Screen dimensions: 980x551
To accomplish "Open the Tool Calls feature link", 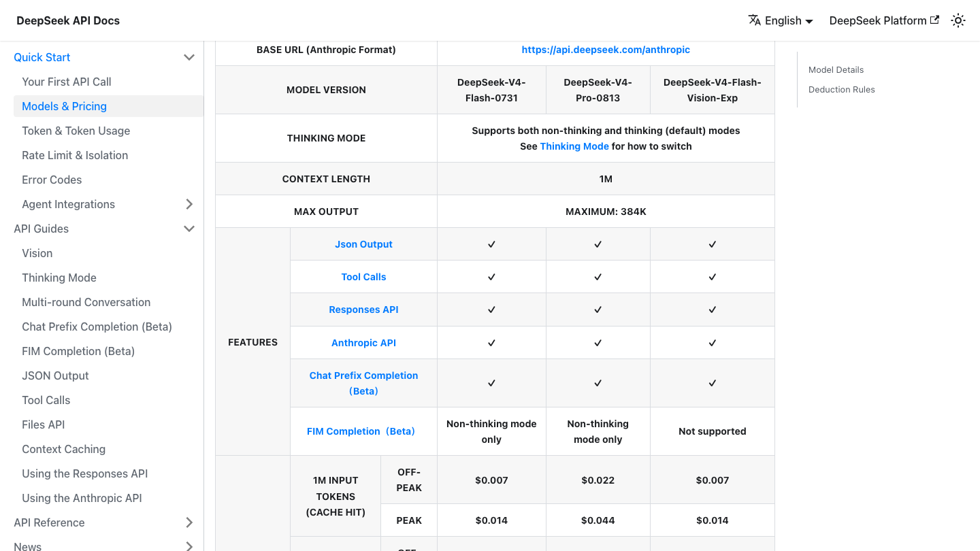I will (x=363, y=277).
